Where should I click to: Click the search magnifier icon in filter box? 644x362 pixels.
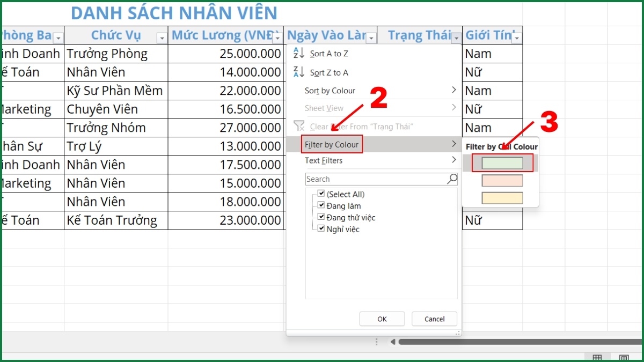point(451,179)
